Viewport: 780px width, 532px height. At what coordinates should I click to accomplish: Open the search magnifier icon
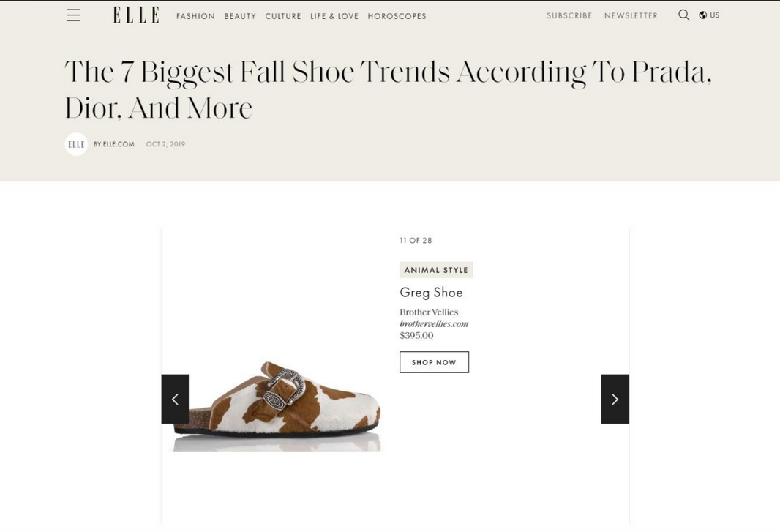point(684,15)
